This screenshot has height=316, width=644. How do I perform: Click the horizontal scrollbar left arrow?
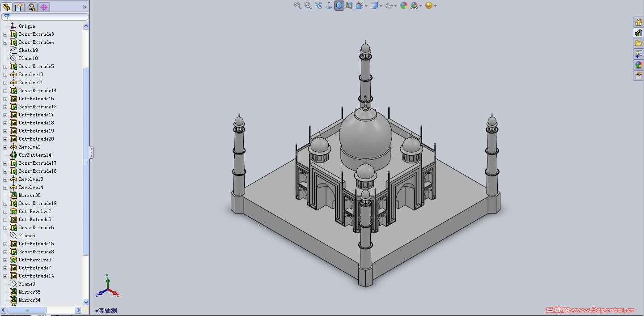click(x=4, y=310)
